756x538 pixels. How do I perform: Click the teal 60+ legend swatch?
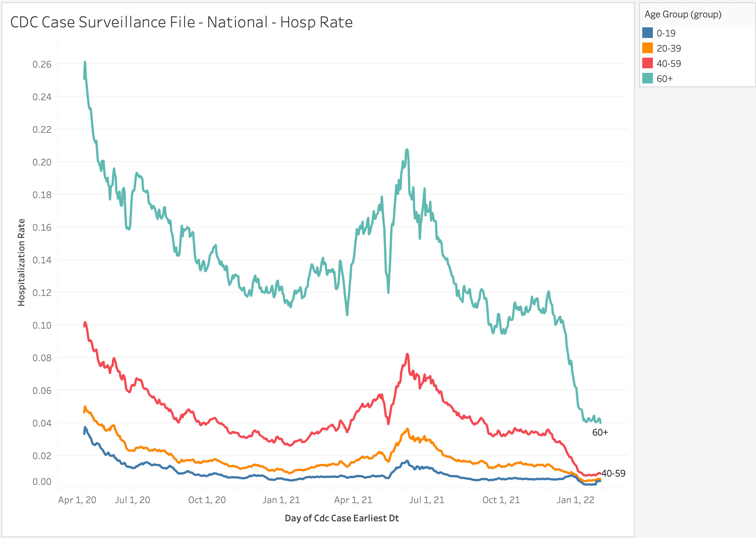[x=648, y=79]
